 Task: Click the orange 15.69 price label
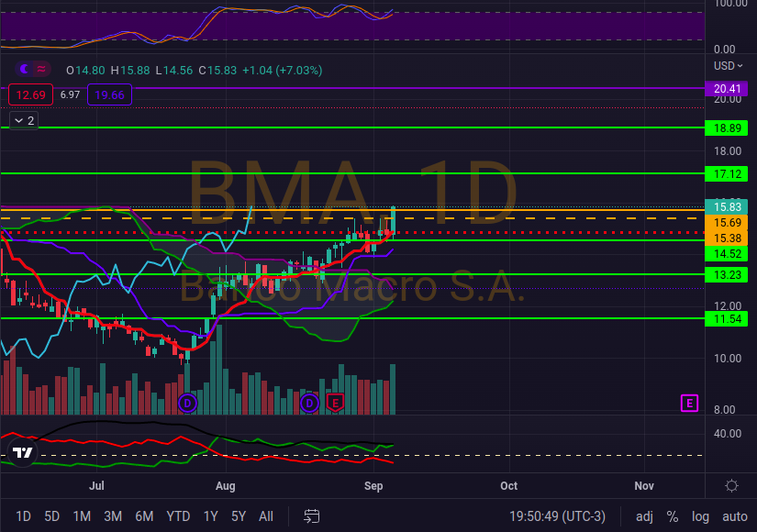point(727,223)
